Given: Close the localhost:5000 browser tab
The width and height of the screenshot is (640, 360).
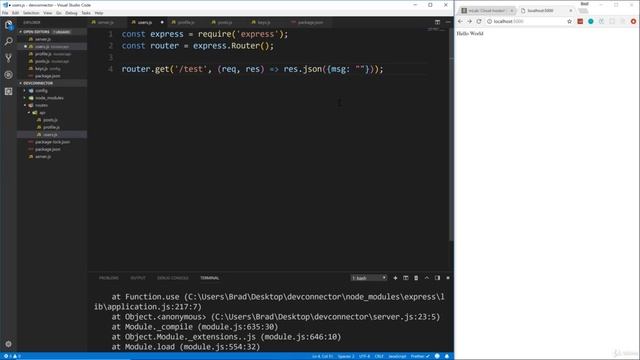Looking at the screenshot, I should point(571,10).
